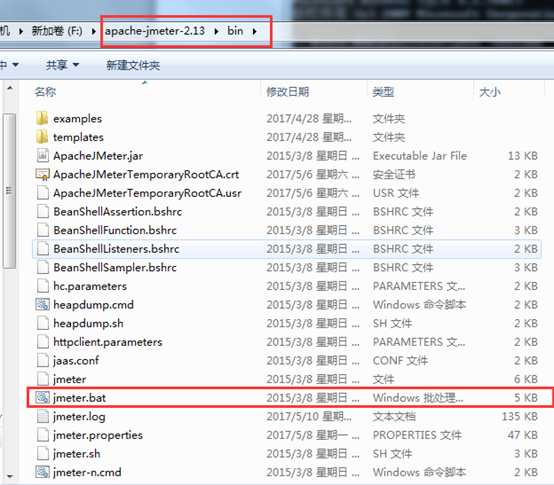Sort by the 修改日期 column header

pos(288,92)
